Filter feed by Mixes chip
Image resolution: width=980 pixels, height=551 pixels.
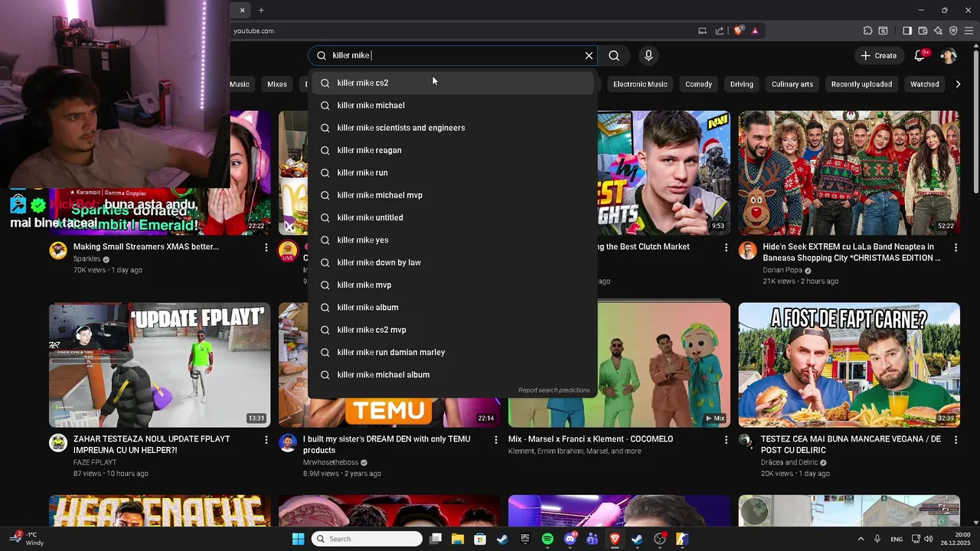[276, 84]
